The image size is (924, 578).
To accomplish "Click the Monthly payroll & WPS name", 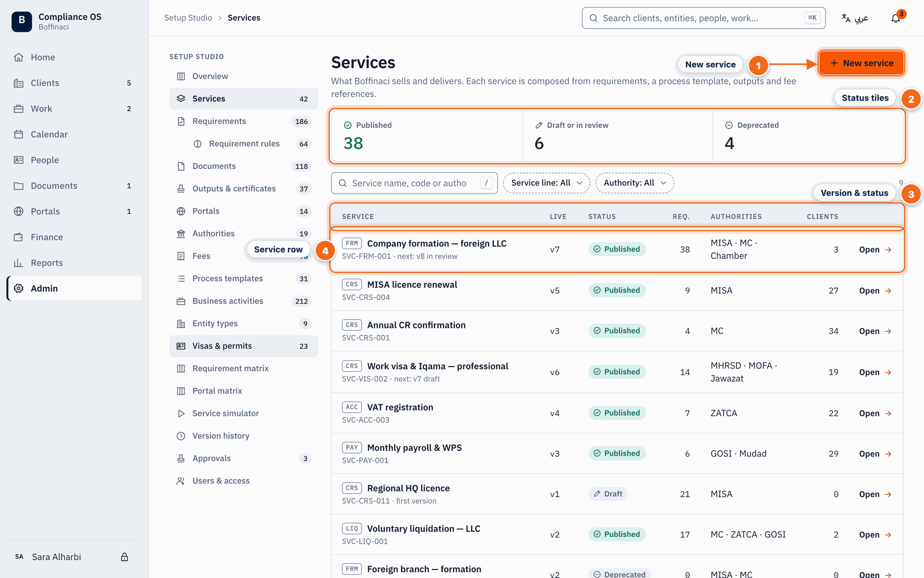I will [414, 448].
